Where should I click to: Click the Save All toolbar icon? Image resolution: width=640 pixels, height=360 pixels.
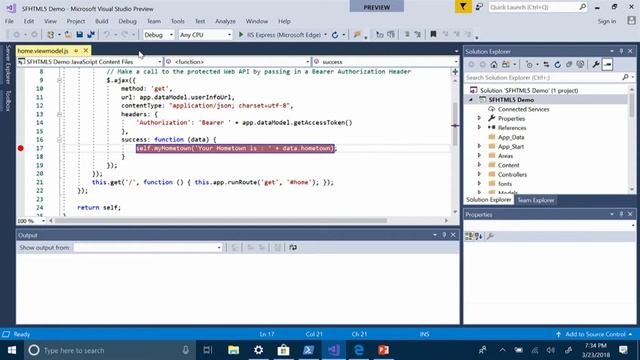[91, 35]
